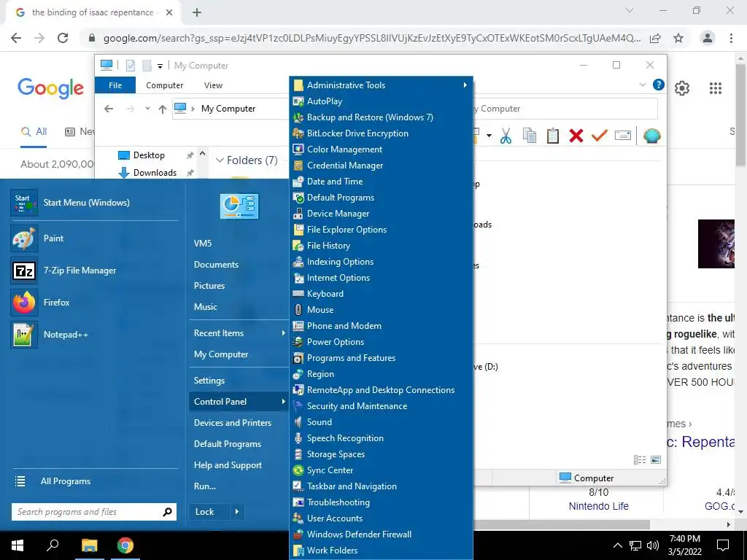Click Google settings gear icon
This screenshot has width=747, height=560.
pyautogui.click(x=682, y=88)
